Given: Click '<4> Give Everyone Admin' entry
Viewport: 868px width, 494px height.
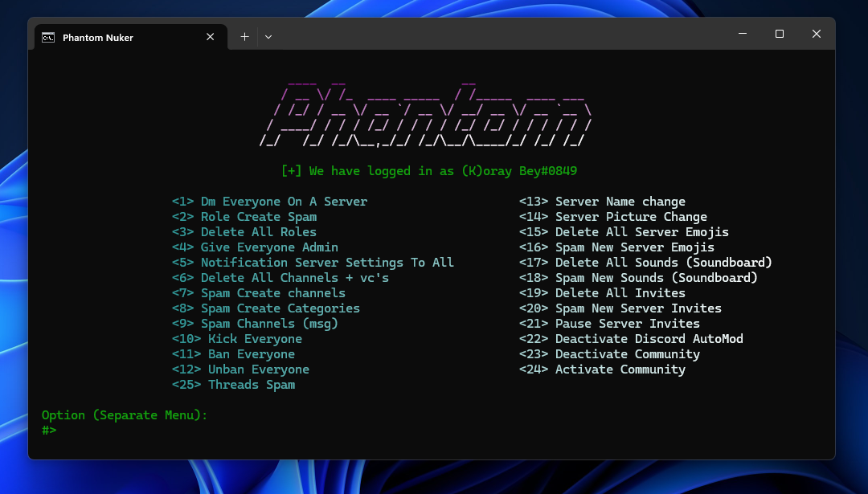Looking at the screenshot, I should (x=255, y=247).
